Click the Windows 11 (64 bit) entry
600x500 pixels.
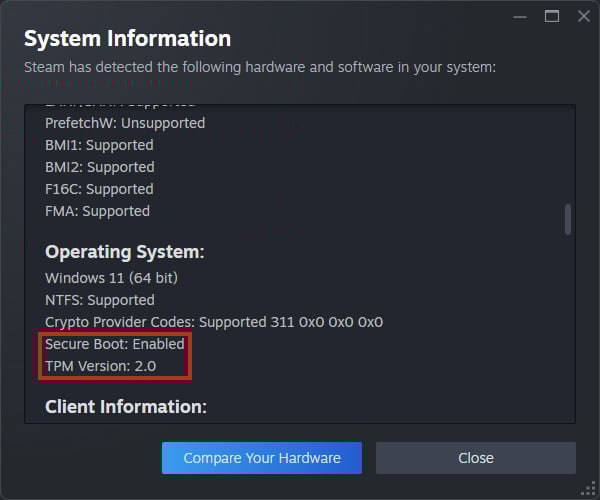pos(111,277)
